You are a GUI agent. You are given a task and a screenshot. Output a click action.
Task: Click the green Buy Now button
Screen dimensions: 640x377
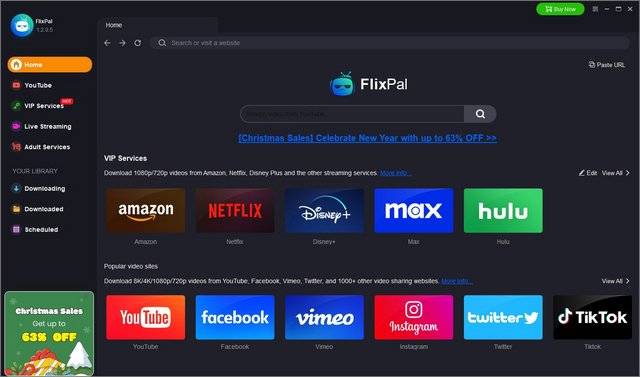coord(560,9)
